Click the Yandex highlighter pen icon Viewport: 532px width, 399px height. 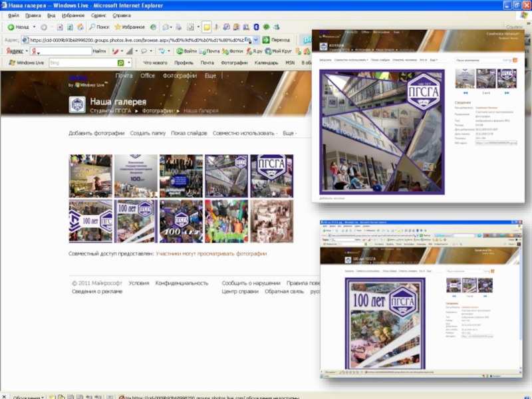tap(115, 51)
